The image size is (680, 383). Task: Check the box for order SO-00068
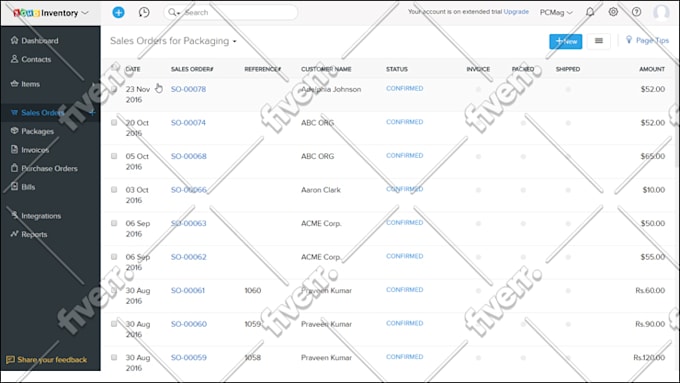114,156
